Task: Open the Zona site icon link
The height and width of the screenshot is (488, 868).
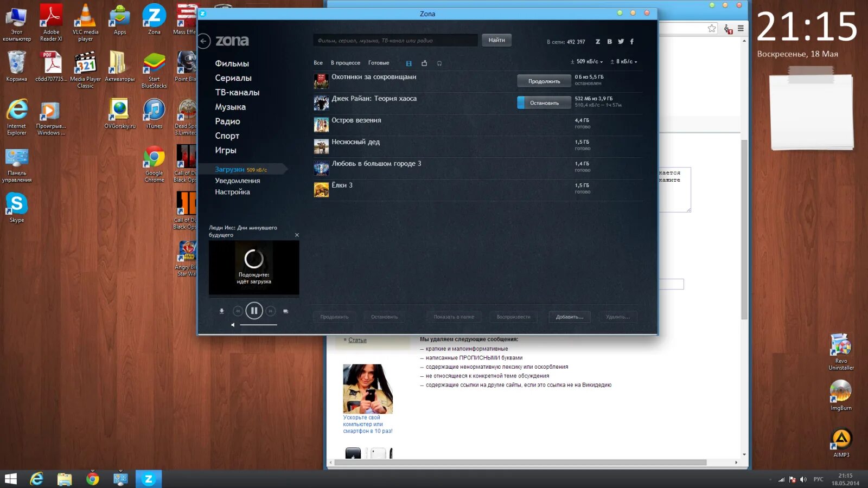Action: (598, 42)
